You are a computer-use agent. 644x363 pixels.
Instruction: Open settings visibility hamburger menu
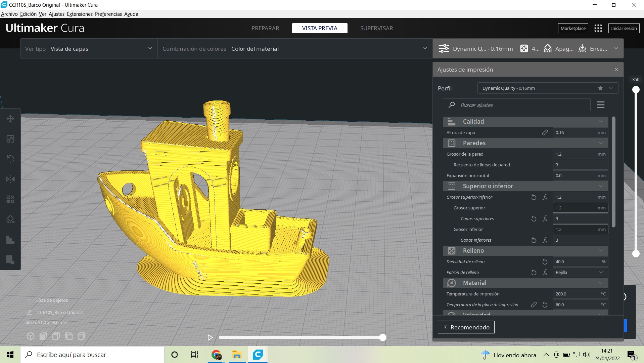tap(601, 105)
